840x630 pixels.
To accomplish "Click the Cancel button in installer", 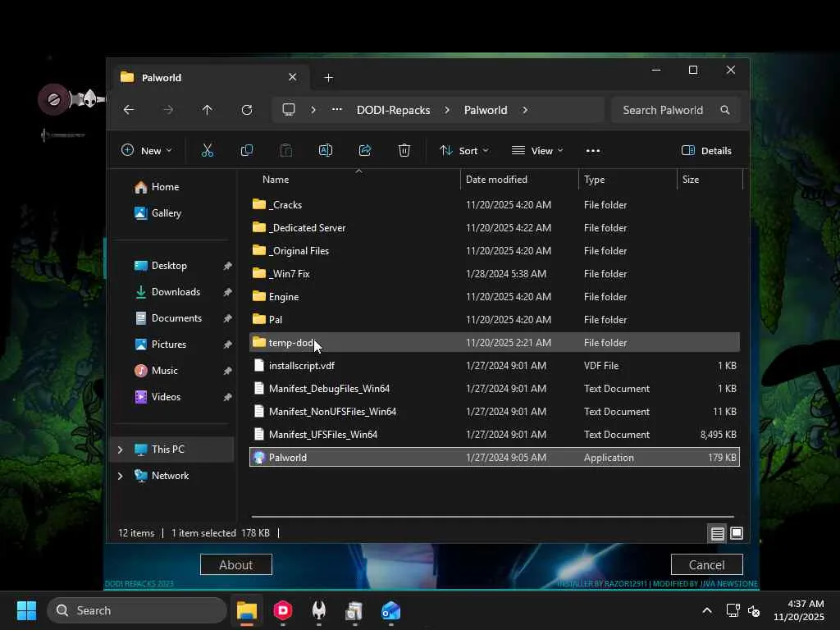I will pyautogui.click(x=706, y=564).
